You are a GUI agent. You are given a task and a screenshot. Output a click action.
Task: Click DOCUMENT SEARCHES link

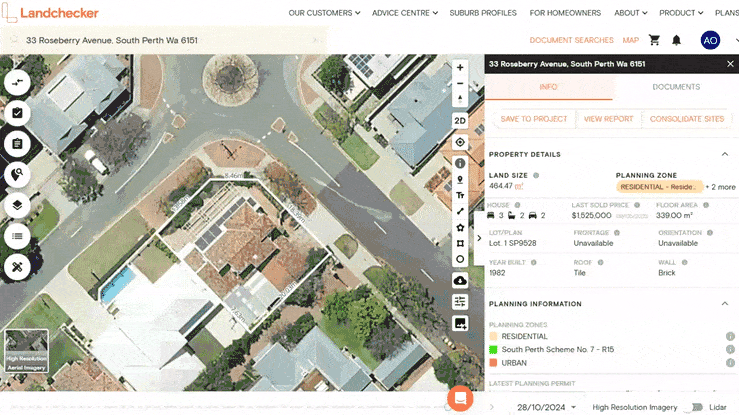pyautogui.click(x=571, y=40)
